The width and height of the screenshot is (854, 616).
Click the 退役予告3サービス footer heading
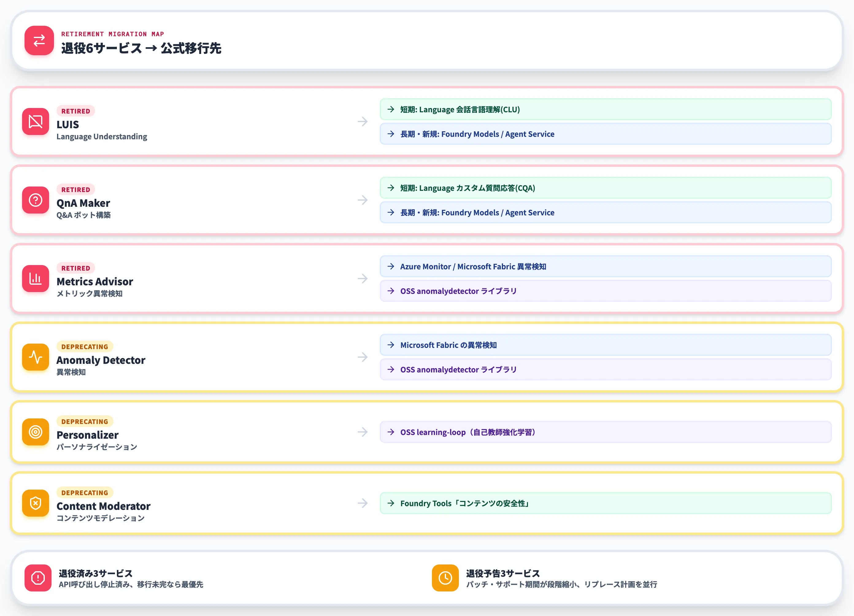click(x=503, y=573)
